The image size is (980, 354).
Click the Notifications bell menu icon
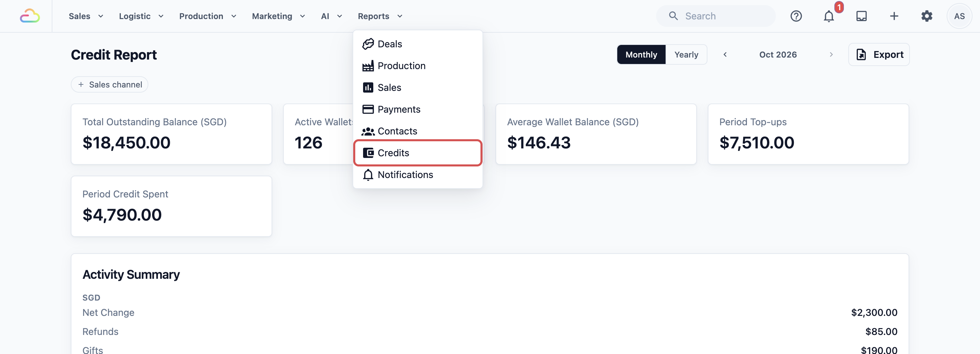coord(368,175)
